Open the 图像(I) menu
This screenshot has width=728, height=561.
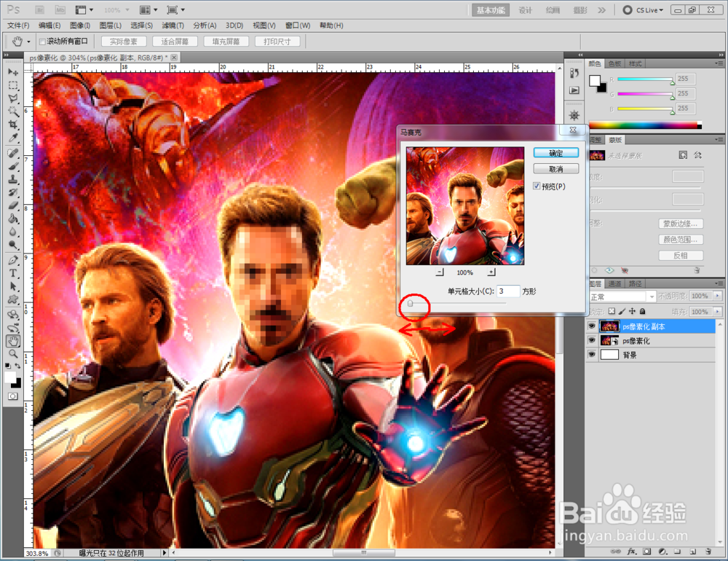80,25
